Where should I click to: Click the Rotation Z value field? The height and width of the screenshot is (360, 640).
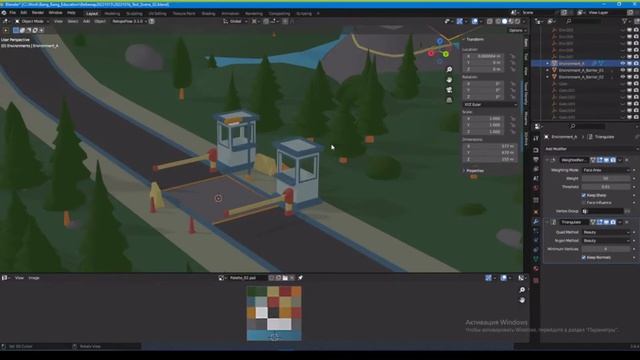tap(484, 97)
